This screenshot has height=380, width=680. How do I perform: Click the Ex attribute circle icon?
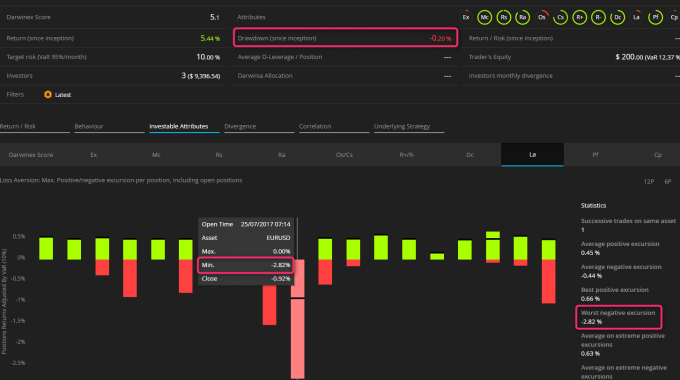(x=465, y=17)
